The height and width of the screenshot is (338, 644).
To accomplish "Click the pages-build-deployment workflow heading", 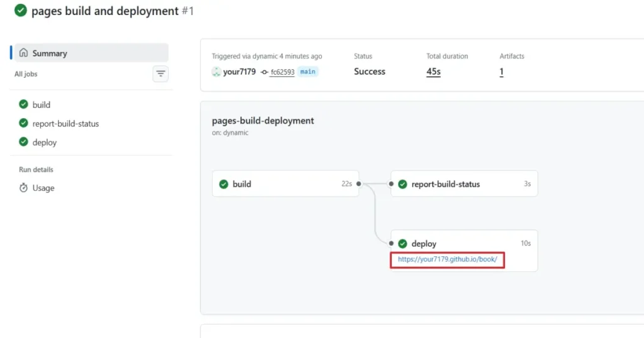I will click(x=263, y=121).
